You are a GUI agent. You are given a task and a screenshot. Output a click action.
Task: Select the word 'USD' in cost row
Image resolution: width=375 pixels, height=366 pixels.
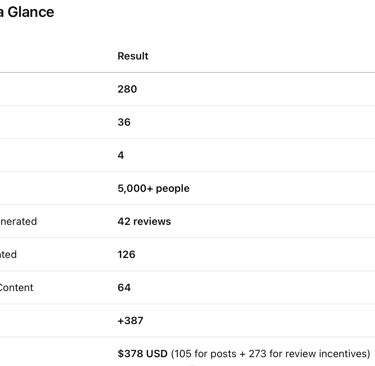point(157,353)
